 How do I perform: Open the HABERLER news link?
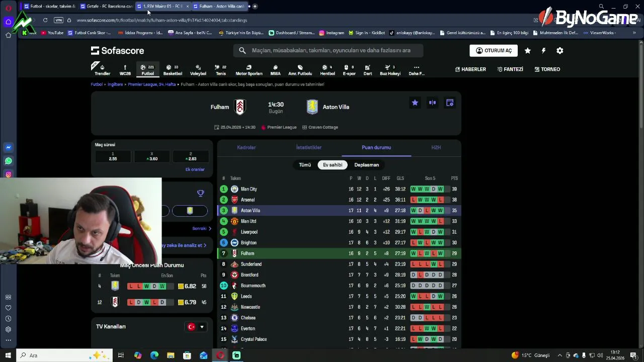click(470, 69)
